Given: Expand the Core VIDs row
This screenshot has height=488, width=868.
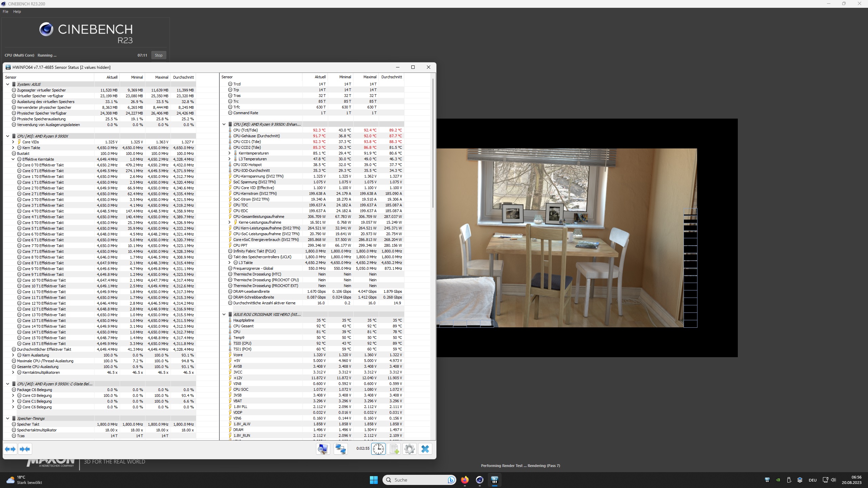Looking at the screenshot, I should point(13,142).
